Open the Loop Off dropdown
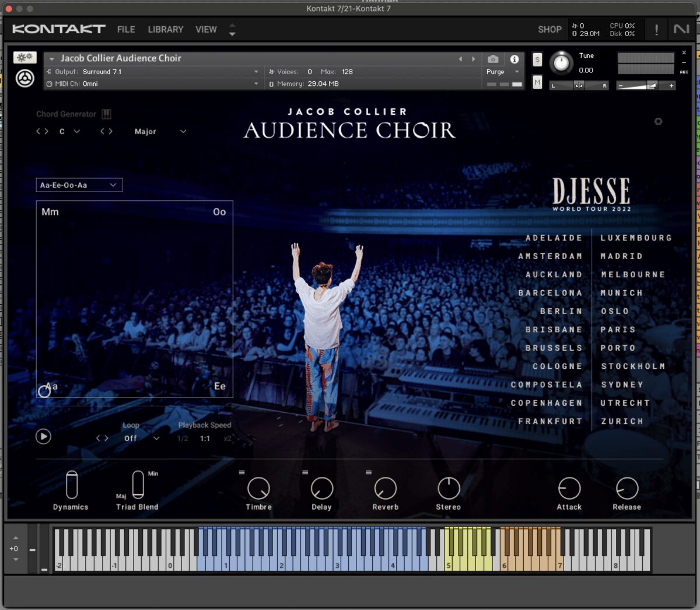This screenshot has width=700, height=610. [x=141, y=438]
